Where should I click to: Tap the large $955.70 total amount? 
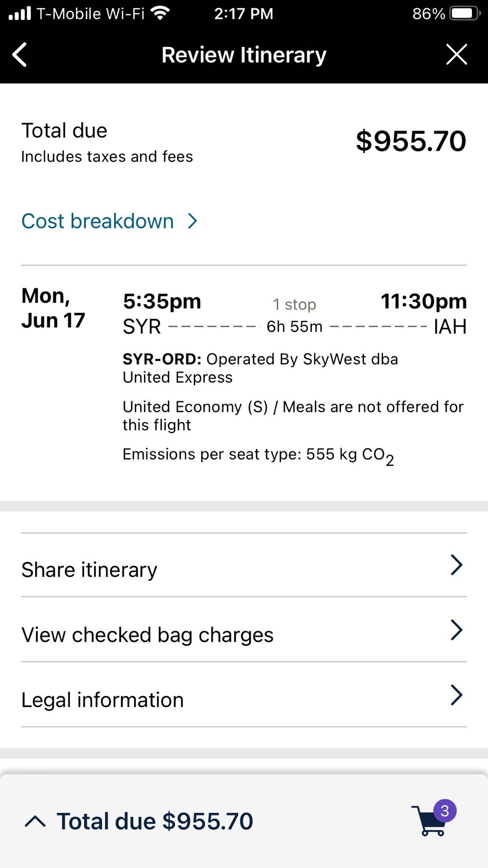(411, 141)
